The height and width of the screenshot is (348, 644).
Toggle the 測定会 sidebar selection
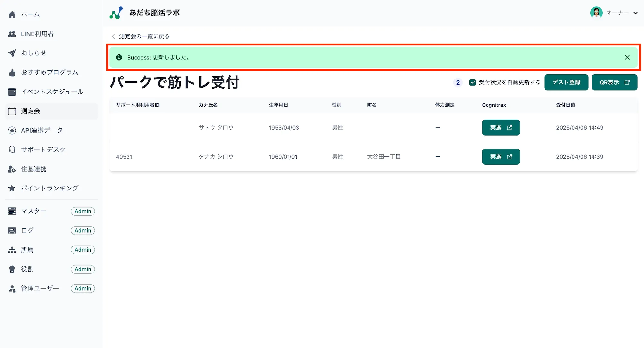(x=31, y=111)
